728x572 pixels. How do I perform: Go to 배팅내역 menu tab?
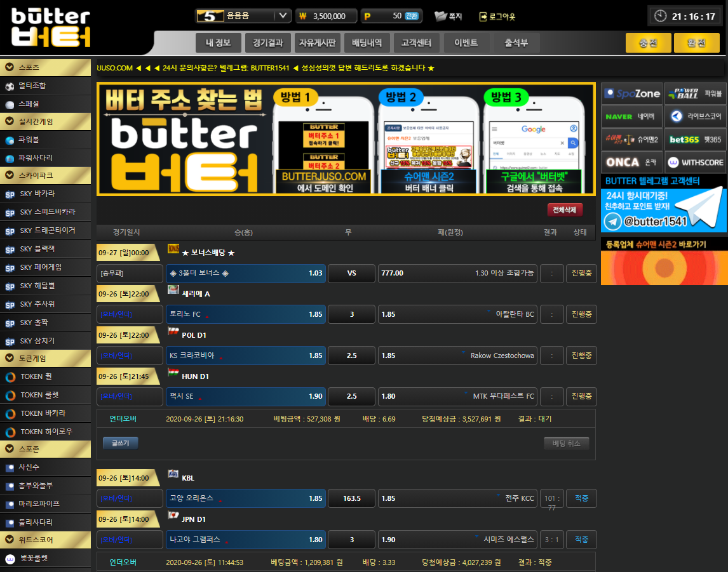pos(367,43)
